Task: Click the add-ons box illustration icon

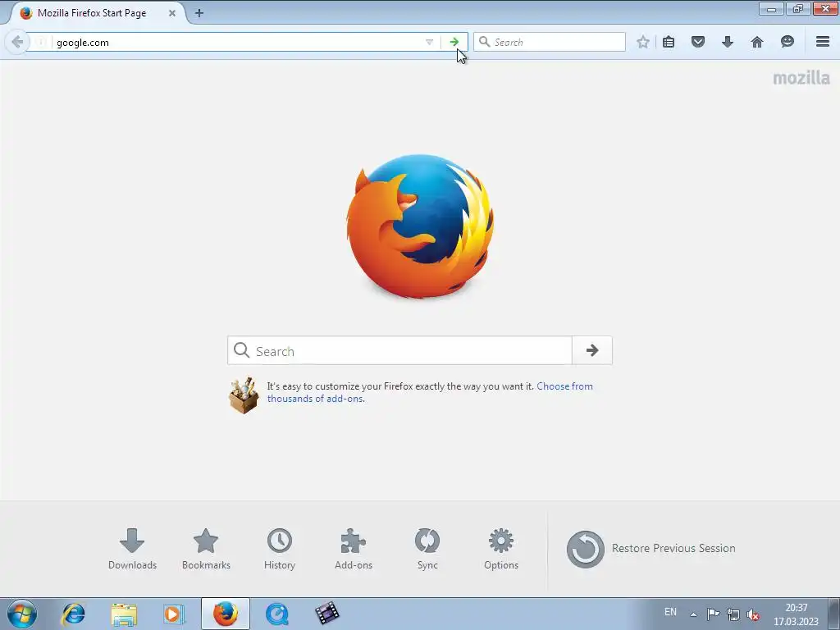Action: (x=244, y=395)
